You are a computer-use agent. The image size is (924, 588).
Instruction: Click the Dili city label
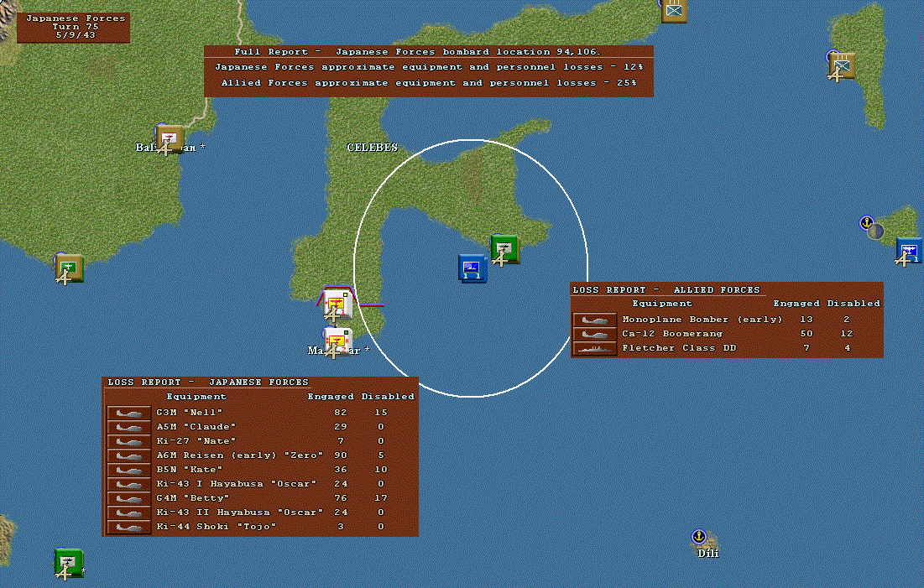[708, 554]
